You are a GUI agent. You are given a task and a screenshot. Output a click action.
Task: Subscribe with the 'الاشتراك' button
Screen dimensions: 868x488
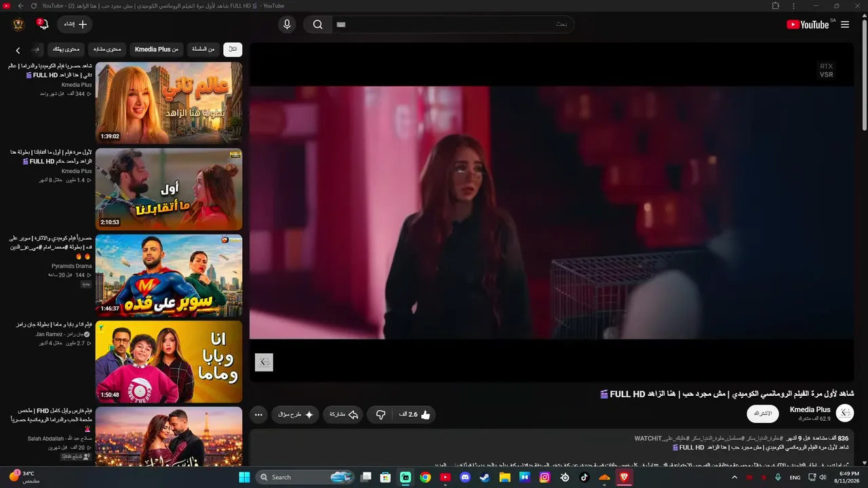coord(763,413)
